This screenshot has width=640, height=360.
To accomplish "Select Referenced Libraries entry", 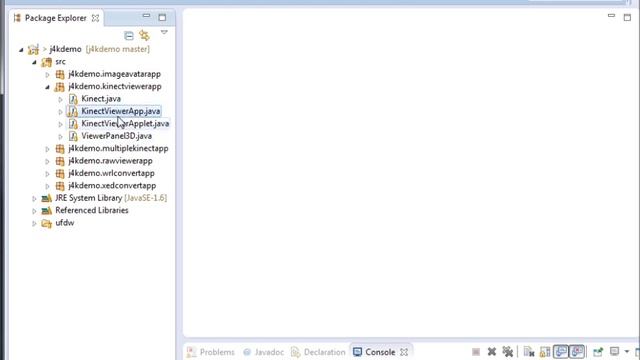I will coord(92,210).
